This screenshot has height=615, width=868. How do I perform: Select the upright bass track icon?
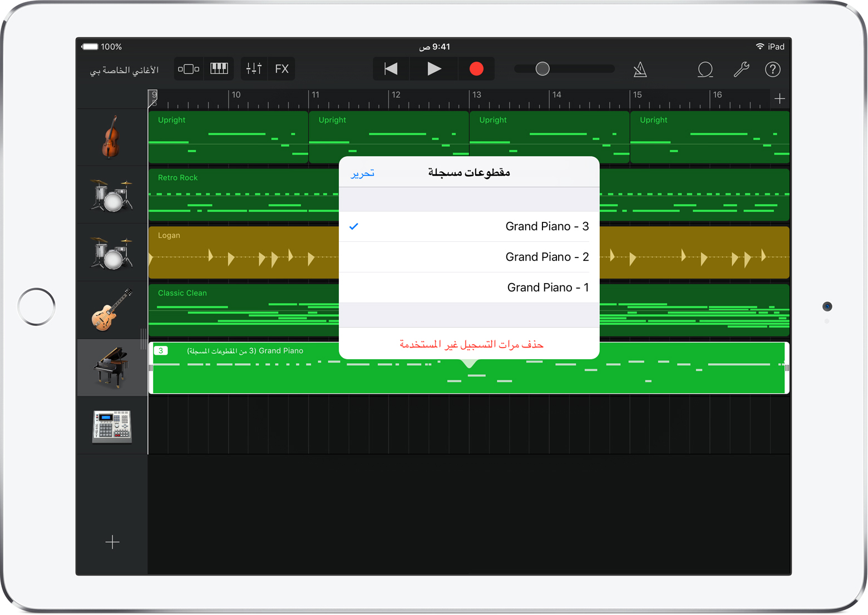coord(111,137)
